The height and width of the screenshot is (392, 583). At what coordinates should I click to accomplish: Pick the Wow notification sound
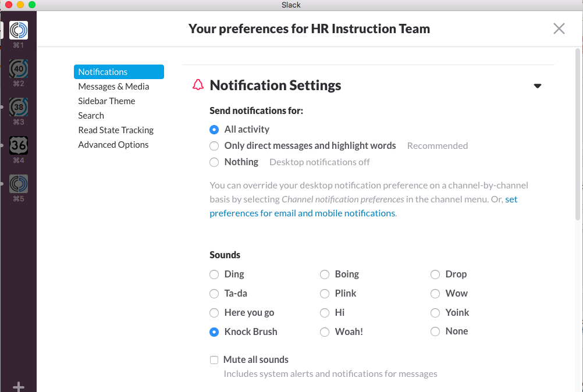435,294
